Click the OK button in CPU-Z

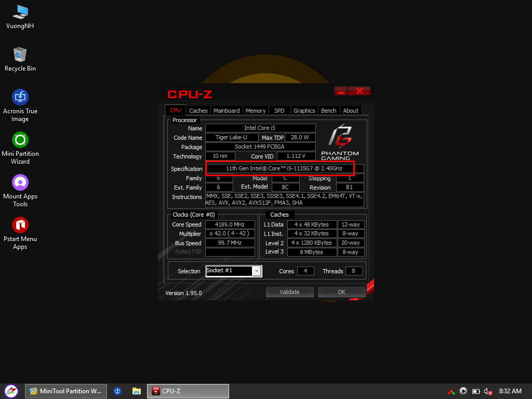tap(341, 292)
